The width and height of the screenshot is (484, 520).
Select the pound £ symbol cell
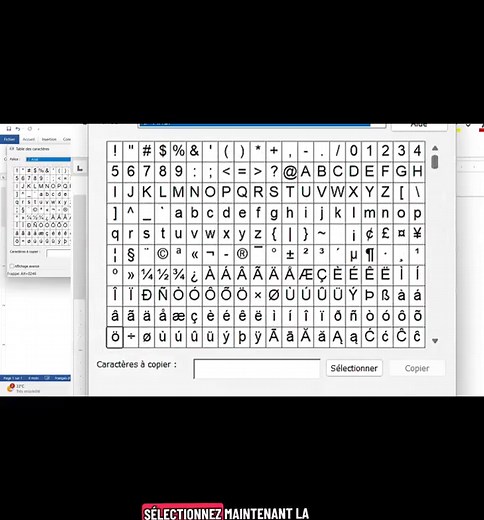tap(386, 234)
